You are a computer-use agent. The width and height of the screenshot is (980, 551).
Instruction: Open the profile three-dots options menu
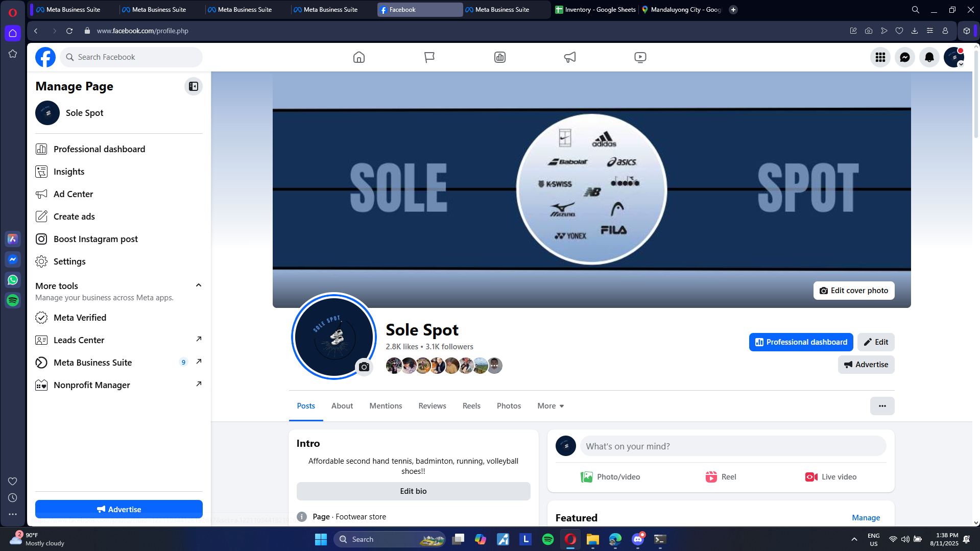[882, 406]
